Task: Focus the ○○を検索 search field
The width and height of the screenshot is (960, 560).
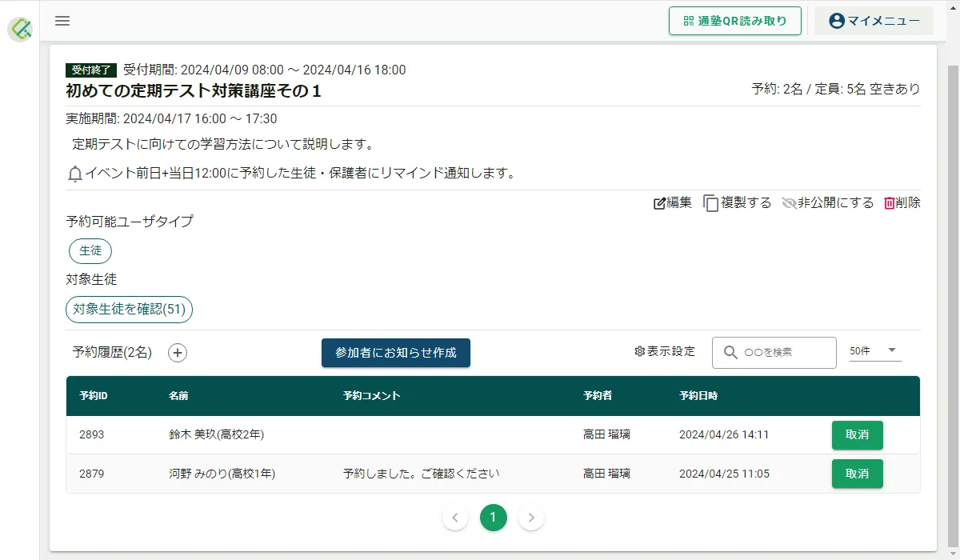Action: (x=774, y=352)
